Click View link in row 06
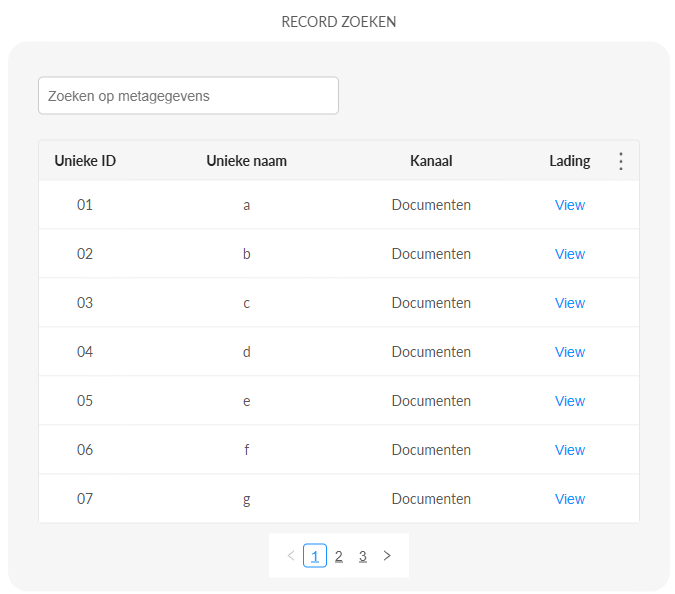This screenshot has height=594, width=675. [x=569, y=450]
